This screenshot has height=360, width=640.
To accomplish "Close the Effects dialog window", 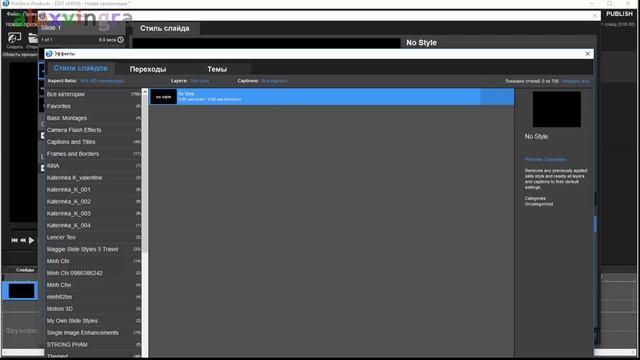I will pos(587,53).
